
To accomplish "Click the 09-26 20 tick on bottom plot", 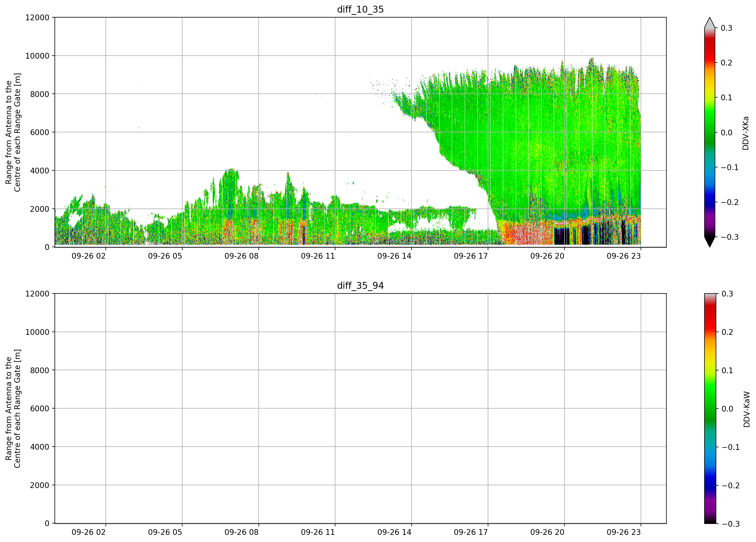I will (547, 532).
